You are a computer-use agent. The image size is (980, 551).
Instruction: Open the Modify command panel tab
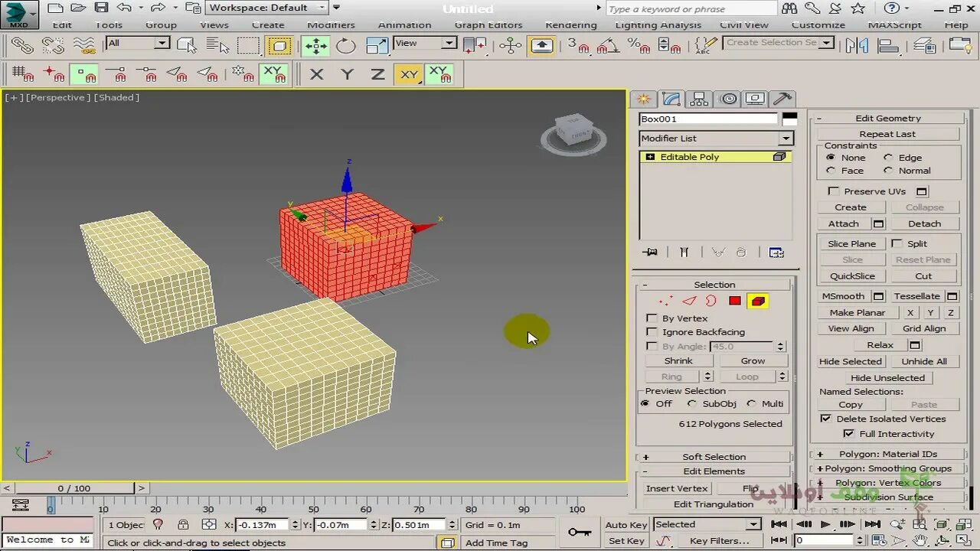click(671, 99)
